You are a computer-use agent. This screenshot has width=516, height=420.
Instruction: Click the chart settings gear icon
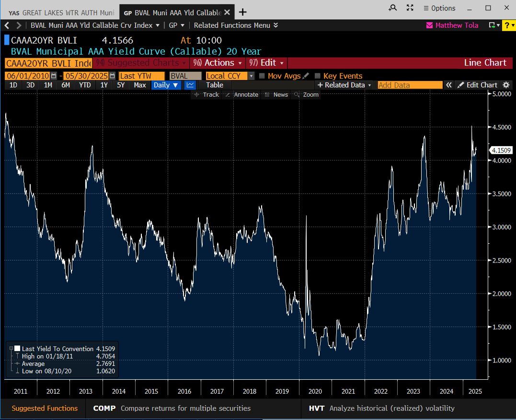[506, 85]
